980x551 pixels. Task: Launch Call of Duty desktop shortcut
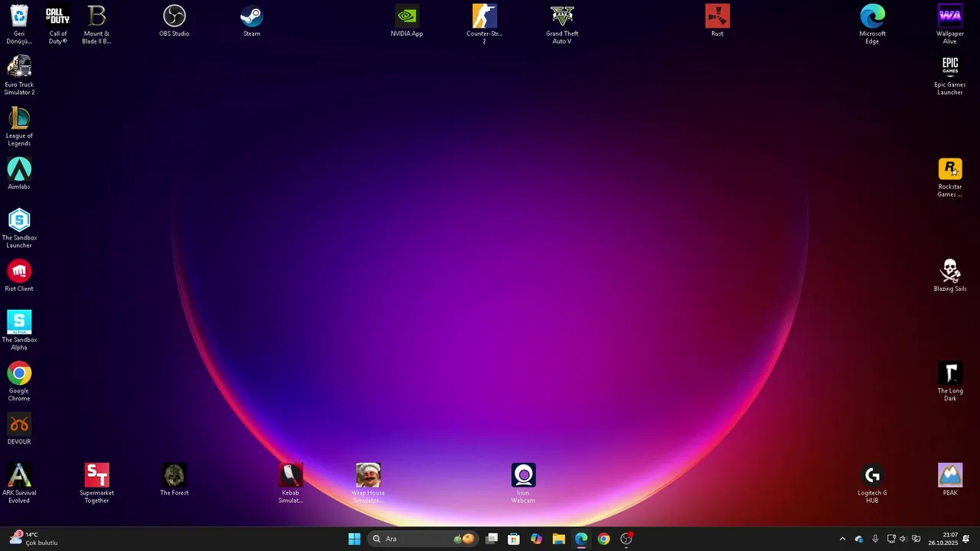click(58, 24)
